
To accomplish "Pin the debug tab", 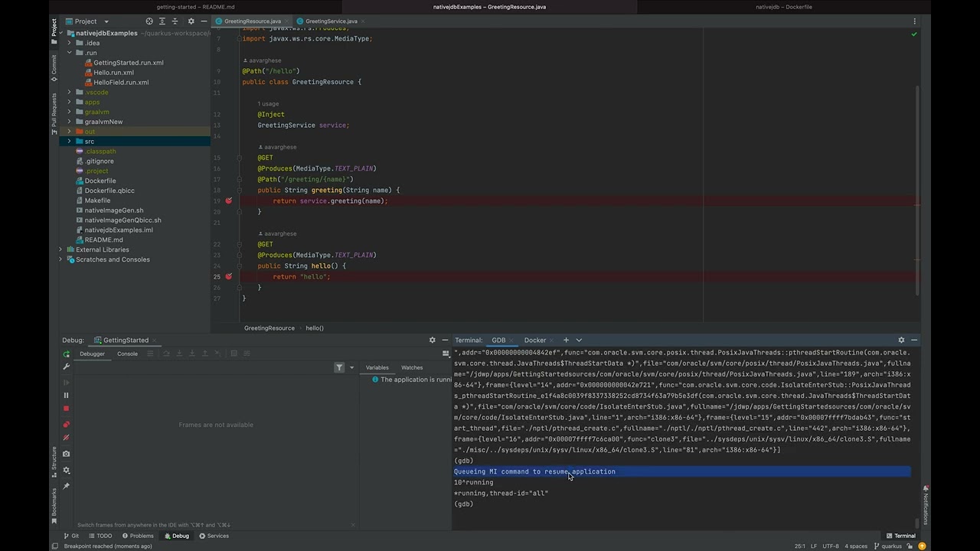I will 66,486.
